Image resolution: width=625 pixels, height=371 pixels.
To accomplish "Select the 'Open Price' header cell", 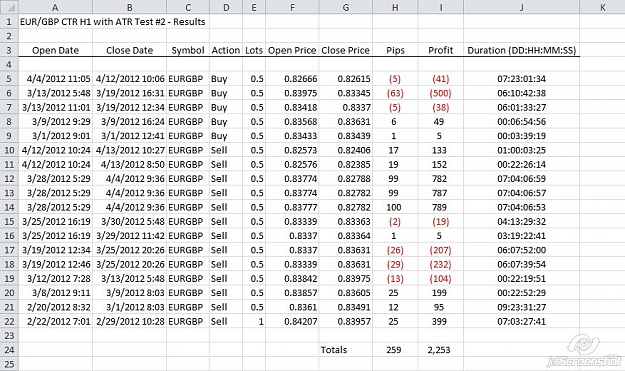I will [x=292, y=50].
